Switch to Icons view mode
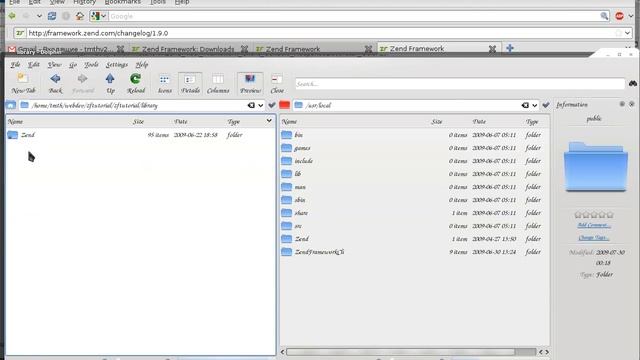640x360 pixels. (164, 84)
